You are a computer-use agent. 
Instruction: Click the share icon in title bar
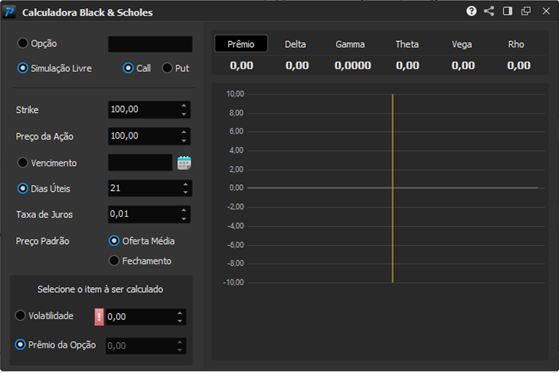(489, 11)
